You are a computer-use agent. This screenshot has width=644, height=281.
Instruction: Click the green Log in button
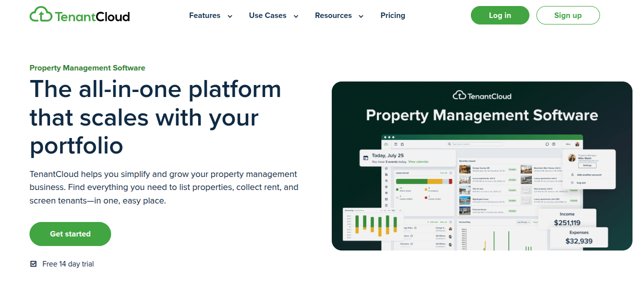[x=500, y=15]
